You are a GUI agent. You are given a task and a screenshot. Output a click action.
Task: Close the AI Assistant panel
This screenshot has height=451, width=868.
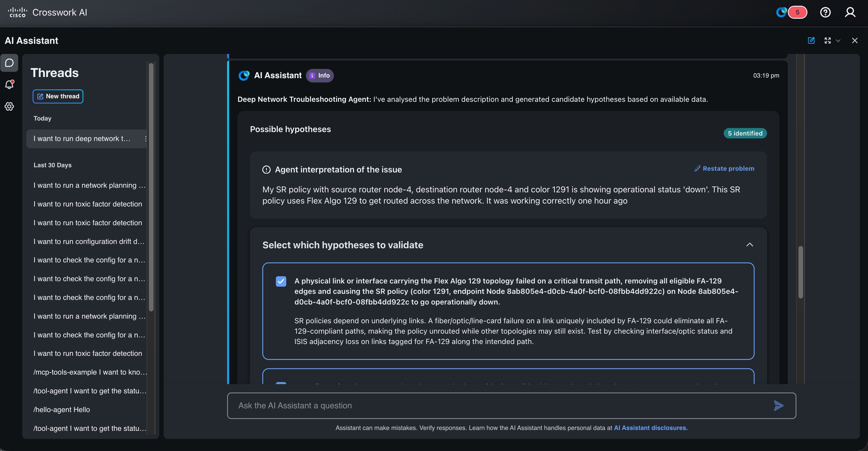click(x=854, y=40)
